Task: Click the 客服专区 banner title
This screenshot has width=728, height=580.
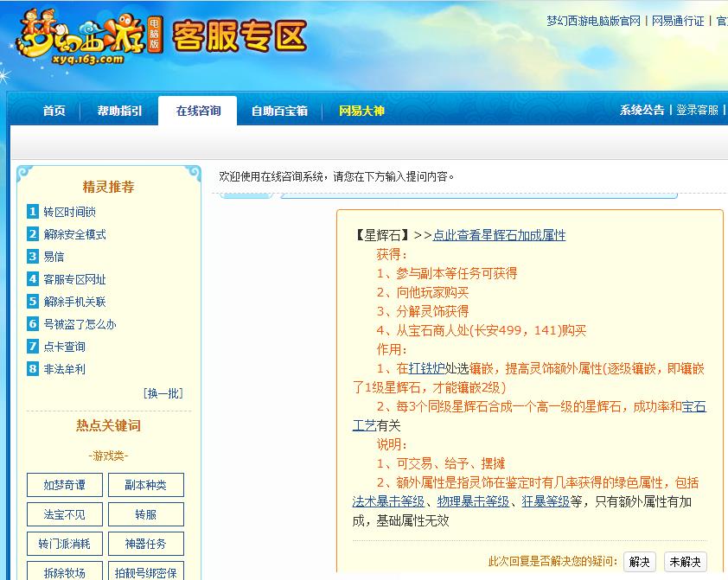Action: click(x=239, y=36)
